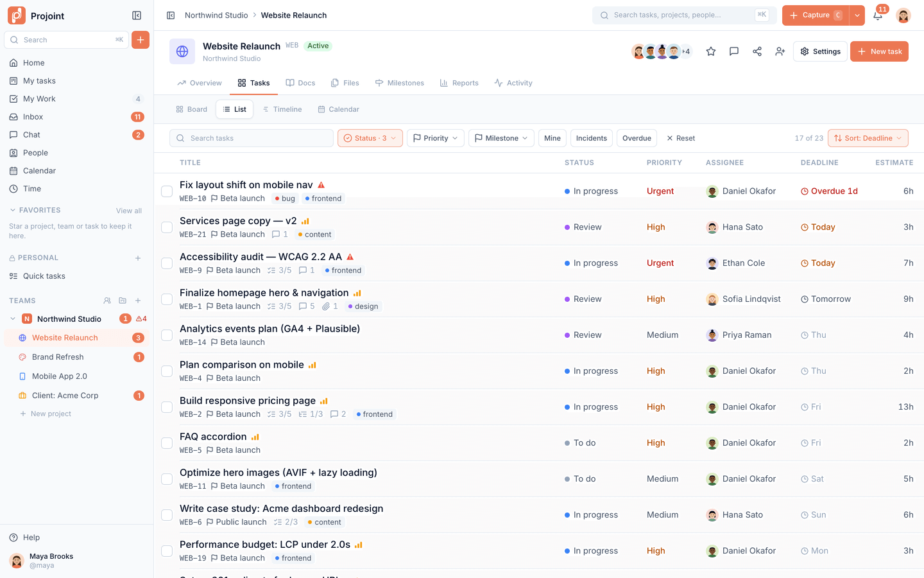Add a personal item with plus icon
The image size is (924, 578).
point(138,258)
